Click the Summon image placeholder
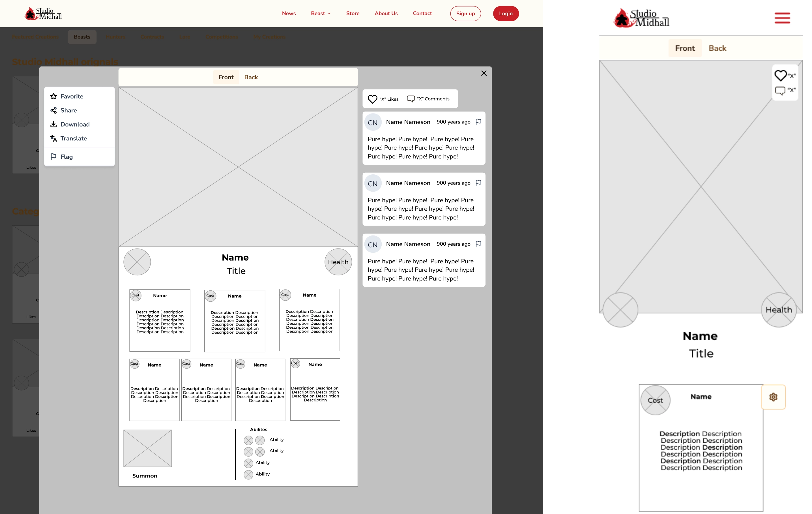Image resolution: width=812 pixels, height=514 pixels. click(147, 448)
